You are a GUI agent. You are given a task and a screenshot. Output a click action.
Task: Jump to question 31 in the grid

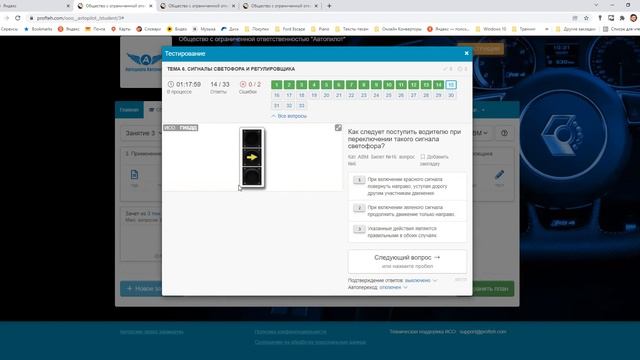[x=277, y=106]
